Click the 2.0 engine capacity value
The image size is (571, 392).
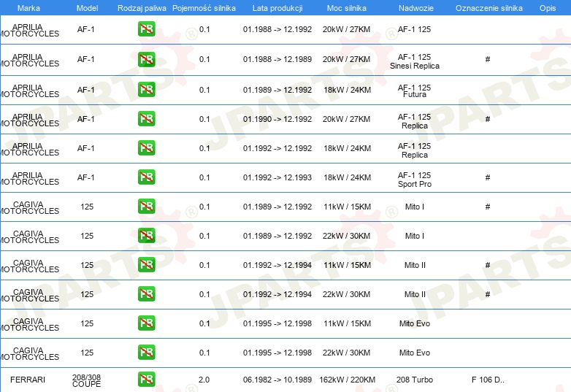click(204, 380)
